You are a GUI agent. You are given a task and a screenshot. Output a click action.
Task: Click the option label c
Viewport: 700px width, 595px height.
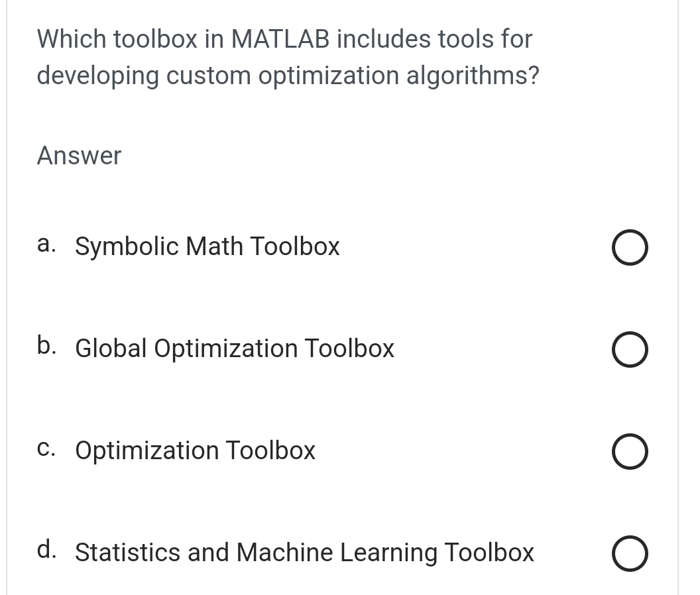pos(45,449)
